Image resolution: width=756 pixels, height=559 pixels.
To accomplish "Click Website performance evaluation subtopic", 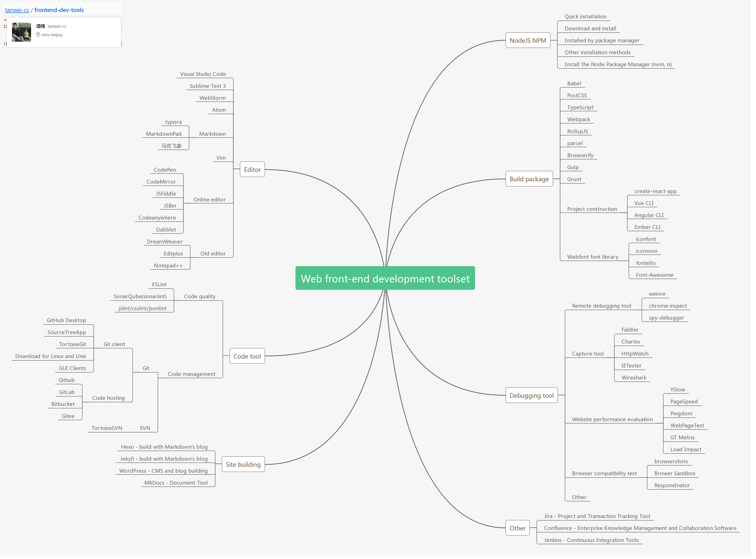I will (x=616, y=422).
